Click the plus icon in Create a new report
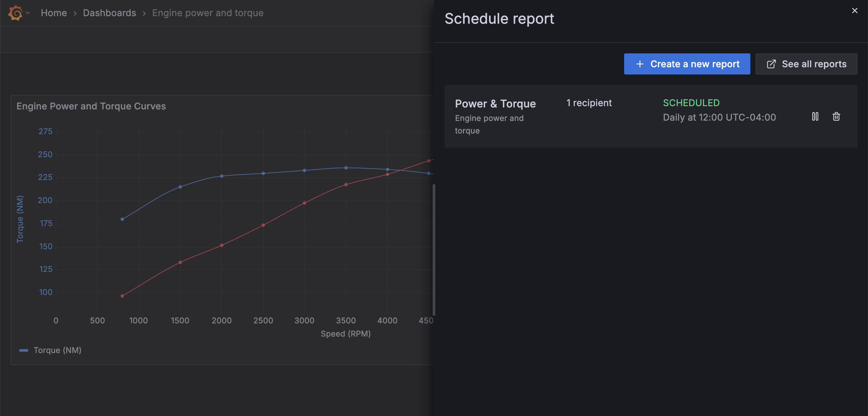Image resolution: width=868 pixels, height=416 pixels. 639,64
